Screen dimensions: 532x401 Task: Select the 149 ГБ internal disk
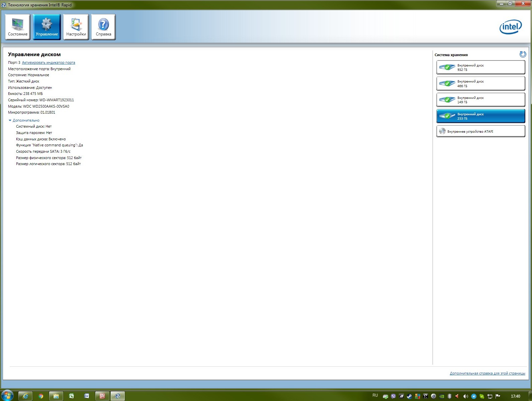point(481,100)
